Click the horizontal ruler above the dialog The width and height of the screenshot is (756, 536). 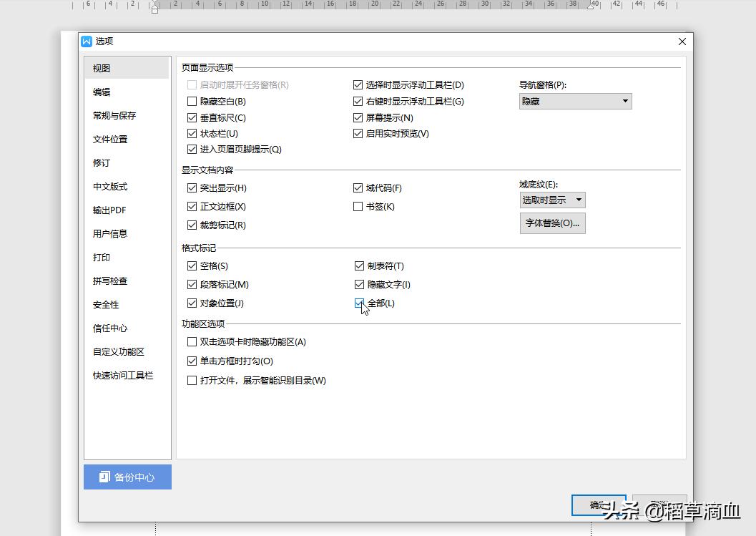pyautogui.click(x=358, y=9)
